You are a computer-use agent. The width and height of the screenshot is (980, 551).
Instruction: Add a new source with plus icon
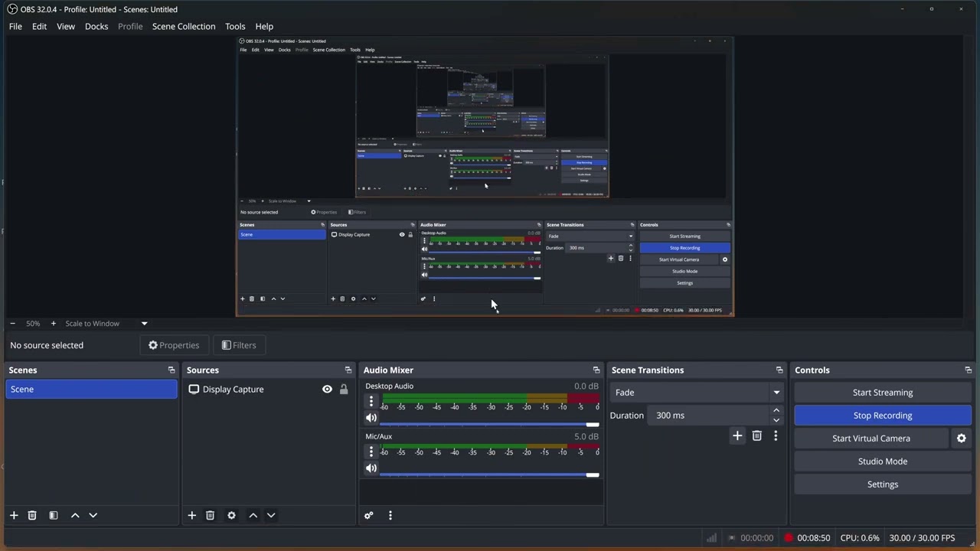192,515
